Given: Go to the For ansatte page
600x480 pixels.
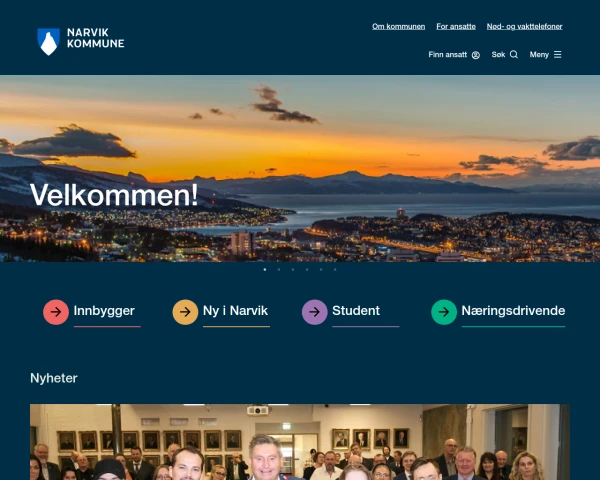Looking at the screenshot, I should pyautogui.click(x=456, y=26).
